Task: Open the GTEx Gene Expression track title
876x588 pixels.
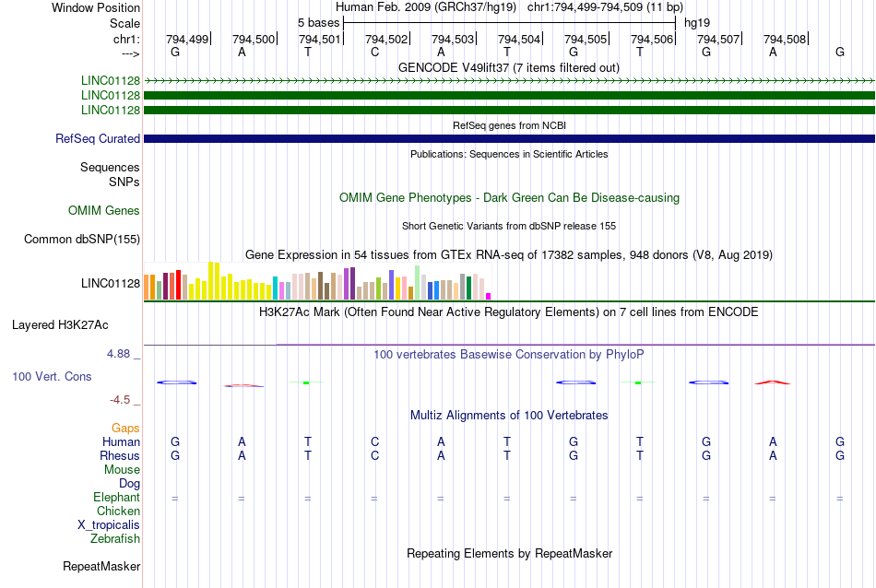Action: (x=509, y=254)
